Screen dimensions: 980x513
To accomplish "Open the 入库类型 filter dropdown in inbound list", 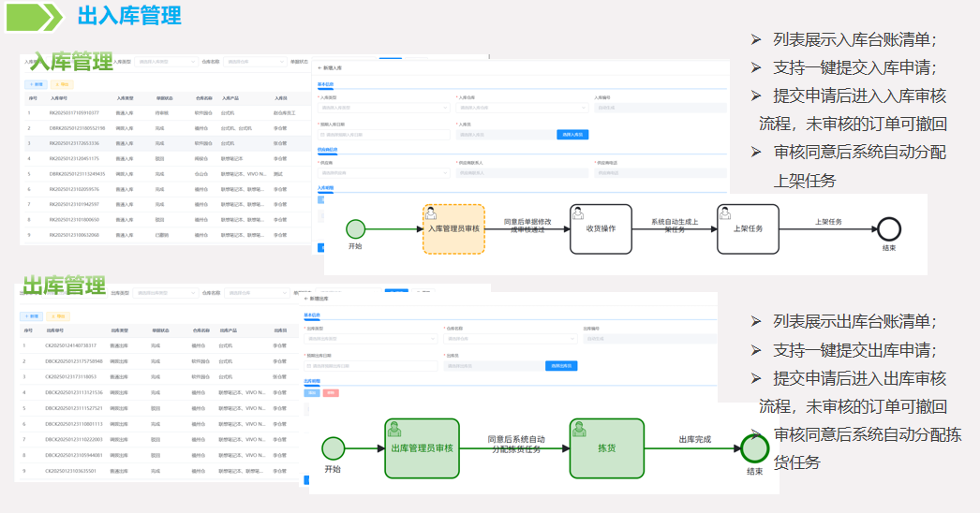I will click(165, 62).
